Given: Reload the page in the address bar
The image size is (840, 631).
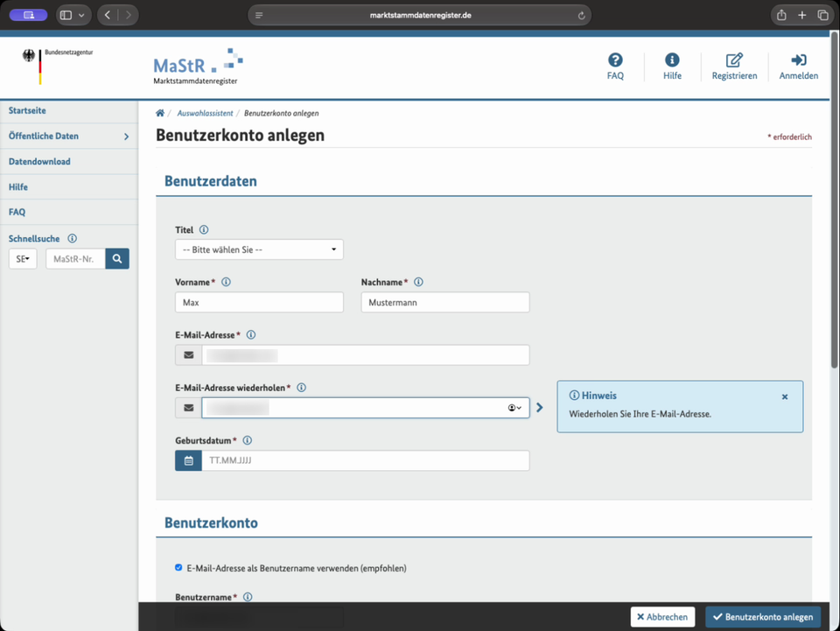Looking at the screenshot, I should tap(581, 16).
